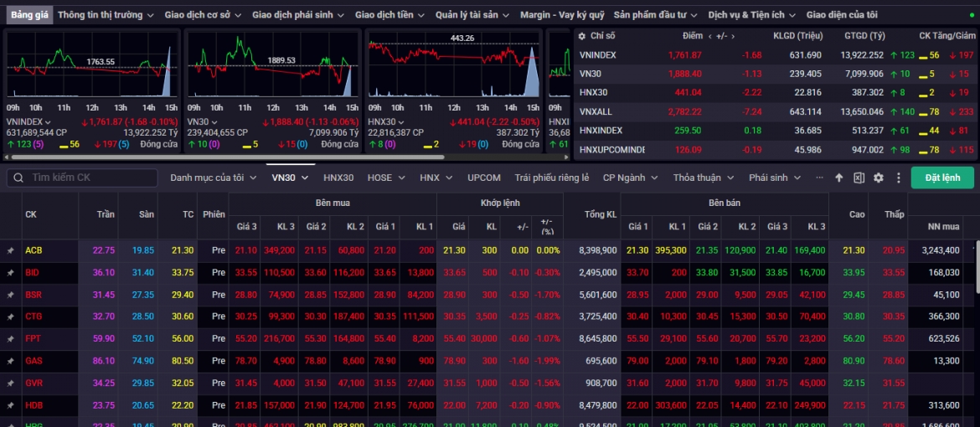Open the Danh mục của tôi dropdown

(x=214, y=177)
